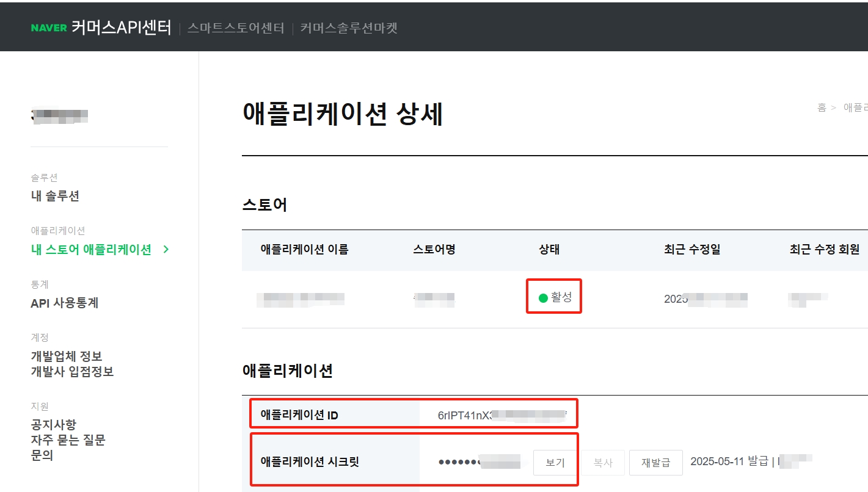Open the API 사용통계 page
The image size is (868, 492).
coord(64,303)
